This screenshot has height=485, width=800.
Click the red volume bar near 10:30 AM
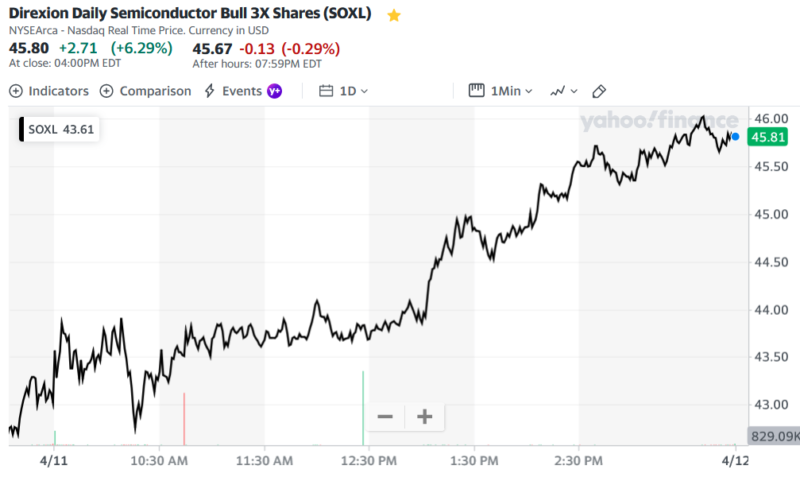184,419
